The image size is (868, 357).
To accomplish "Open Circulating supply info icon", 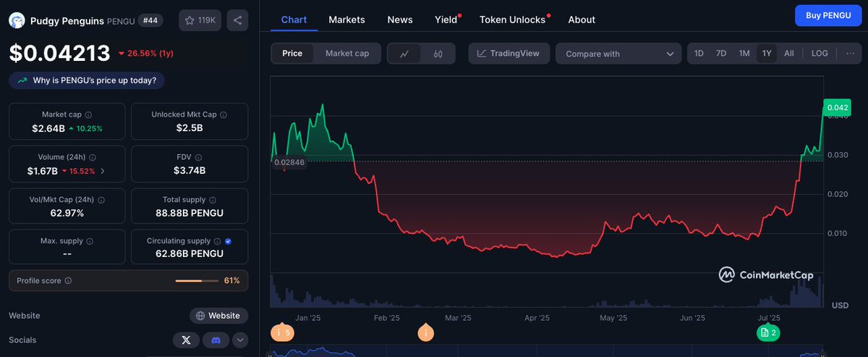I will click(217, 241).
